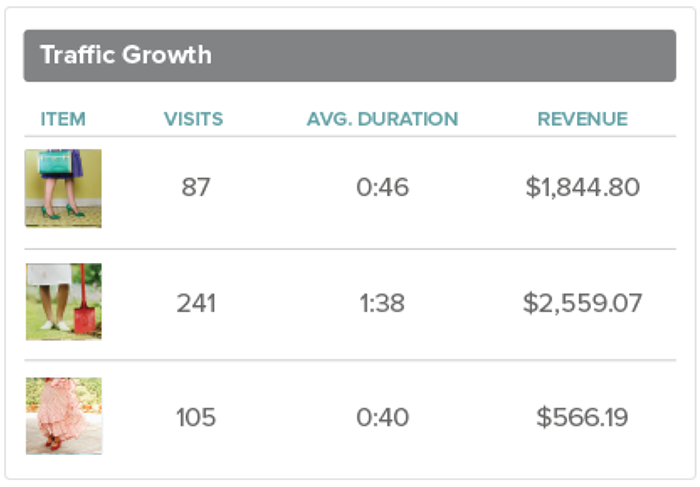Screen dimensions: 700x487
Task: Sort by the ITEM column header
Action: [x=63, y=119]
